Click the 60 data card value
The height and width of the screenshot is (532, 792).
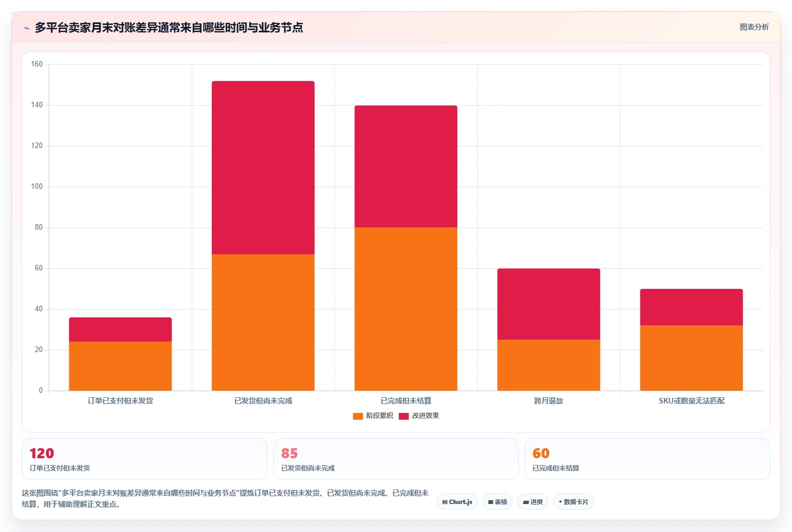click(541, 453)
